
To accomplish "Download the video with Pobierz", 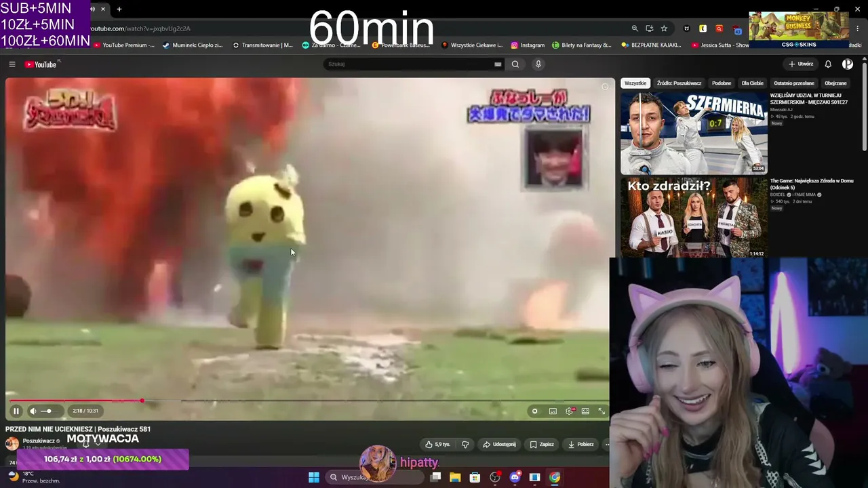I will [580, 445].
